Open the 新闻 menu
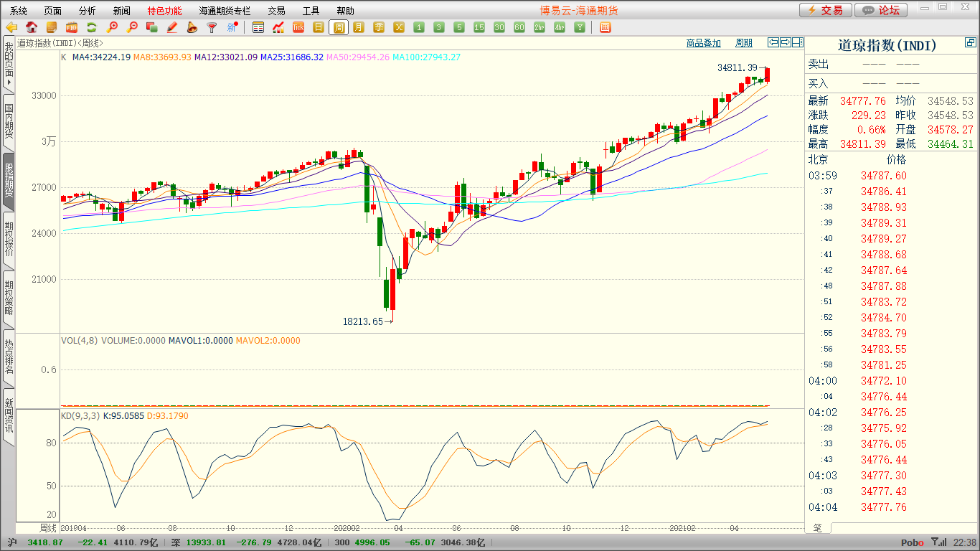 122,11
